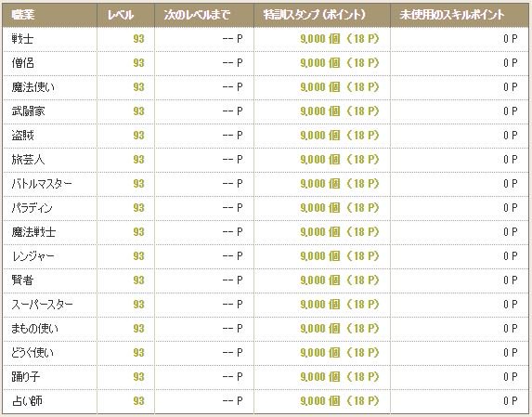Select the 魔法使い job name

[x=32, y=87]
